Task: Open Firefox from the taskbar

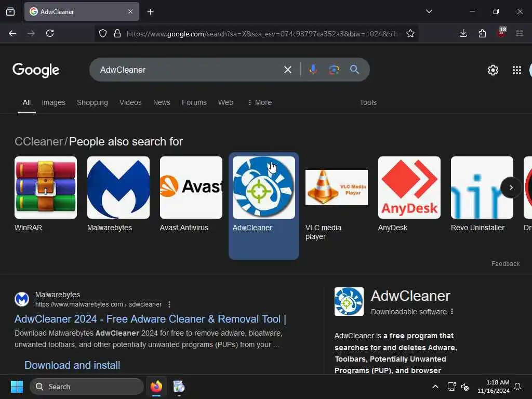Action: tap(156, 387)
